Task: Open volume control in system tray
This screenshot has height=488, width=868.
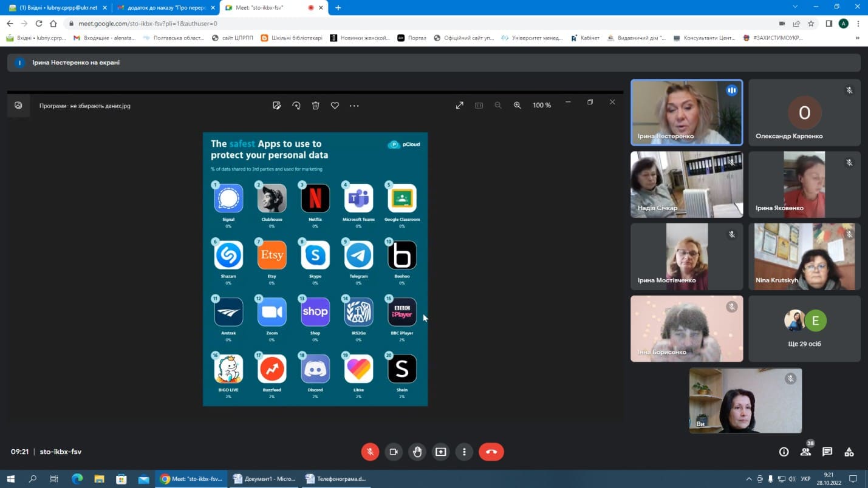Action: tap(791, 479)
